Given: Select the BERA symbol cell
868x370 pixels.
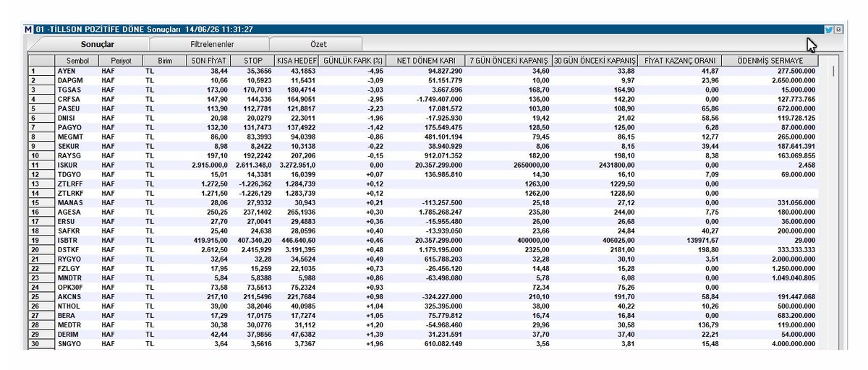Looking at the screenshot, I should tap(77, 315).
